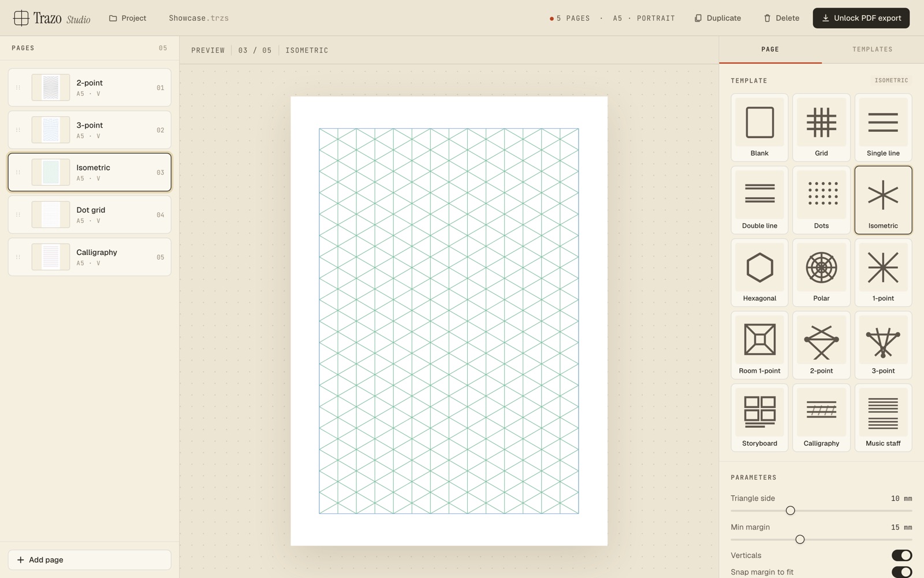Toggle Snap margin to fit switch
Viewport: 924px width, 578px height.
[901, 572]
